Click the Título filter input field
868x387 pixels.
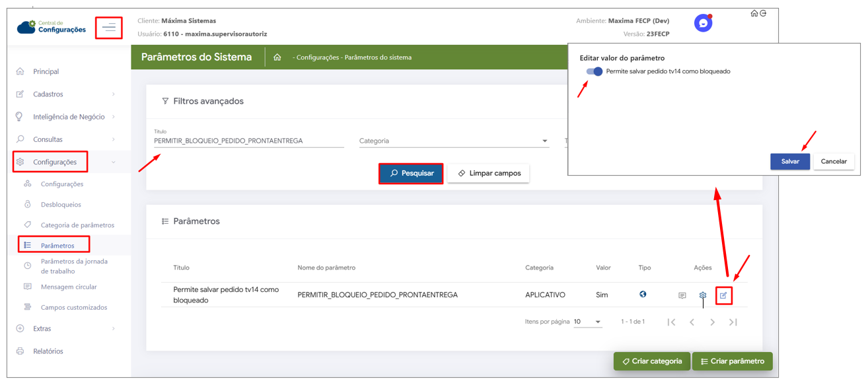pyautogui.click(x=248, y=141)
